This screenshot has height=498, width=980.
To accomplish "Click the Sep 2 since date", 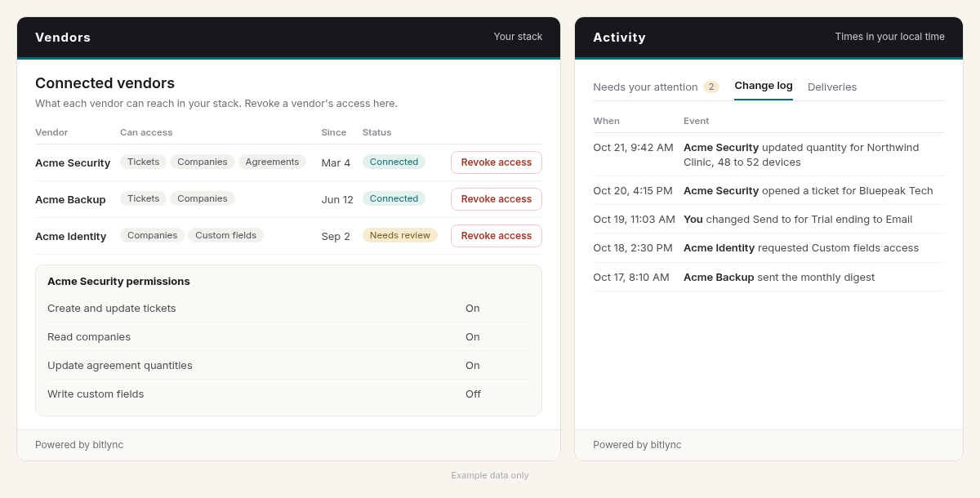I will (336, 236).
